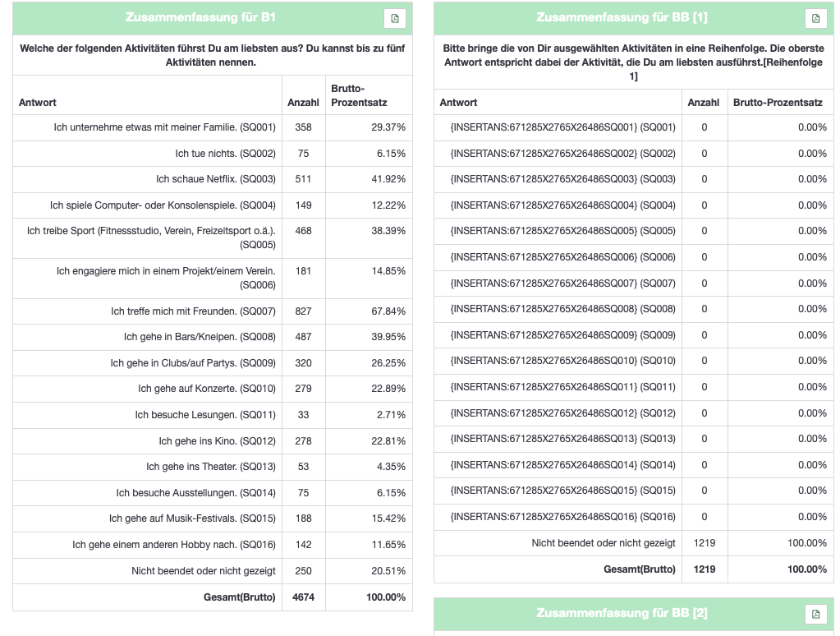840x636 pixels.
Task: Select 'Ich treffe mich mit Freunden' row
Action: coord(213,311)
